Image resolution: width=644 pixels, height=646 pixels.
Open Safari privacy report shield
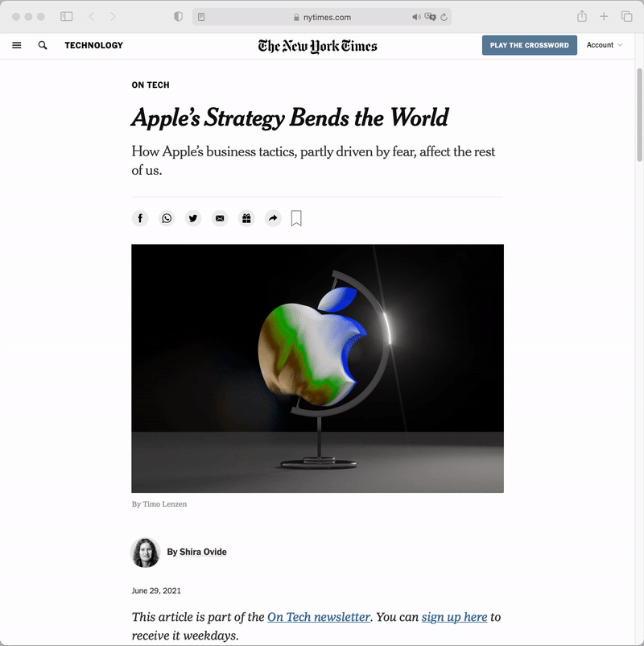(178, 16)
